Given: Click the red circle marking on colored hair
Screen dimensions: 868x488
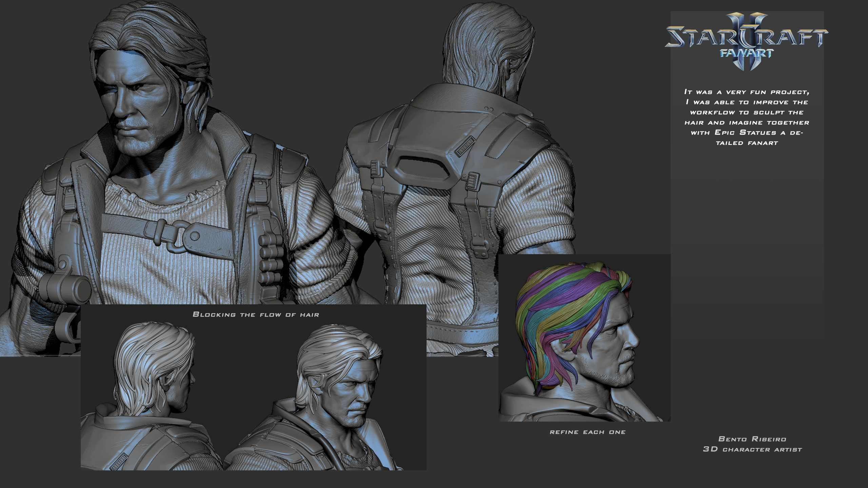Looking at the screenshot, I should [x=531, y=365].
